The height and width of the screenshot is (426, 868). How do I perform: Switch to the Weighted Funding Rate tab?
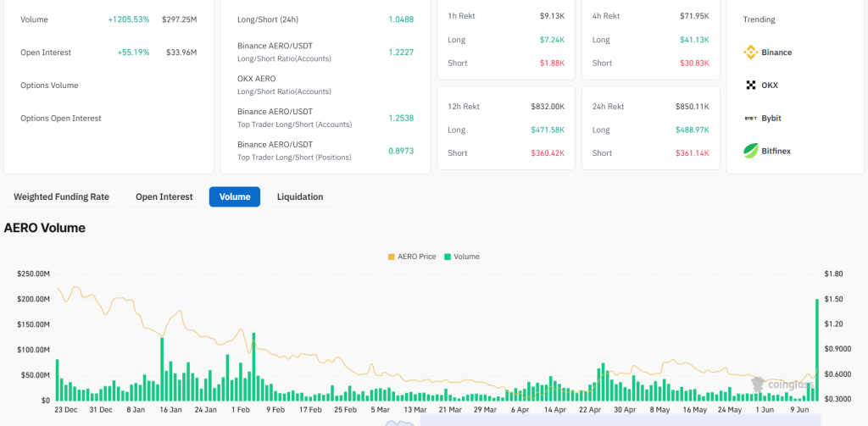pos(61,197)
